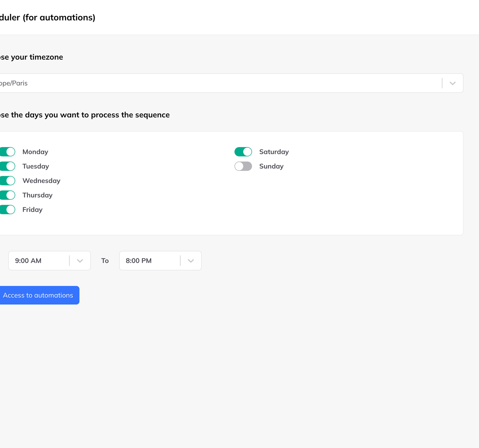Switch off the Thursday toggle
This screenshot has width=479, height=448.
(7, 195)
